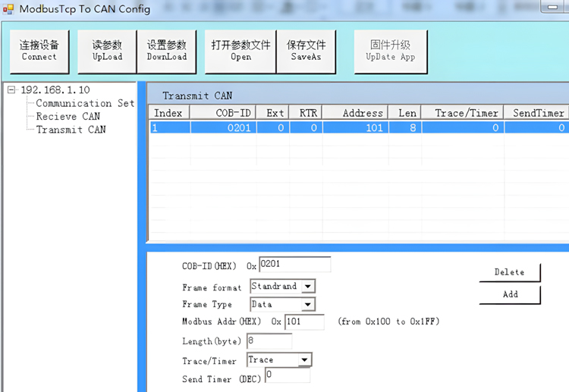Click the Delete button
Image resolution: width=569 pixels, height=392 pixels.
point(509,272)
